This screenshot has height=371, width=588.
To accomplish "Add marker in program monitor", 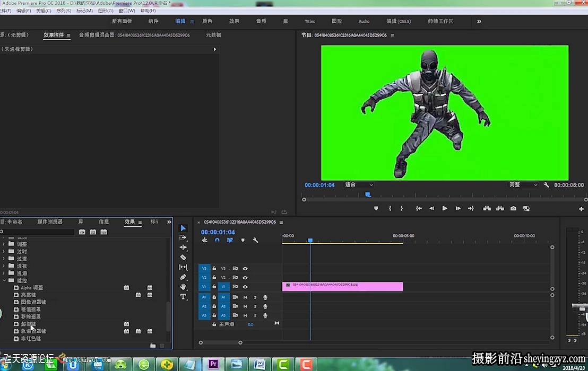I will coord(376,208).
